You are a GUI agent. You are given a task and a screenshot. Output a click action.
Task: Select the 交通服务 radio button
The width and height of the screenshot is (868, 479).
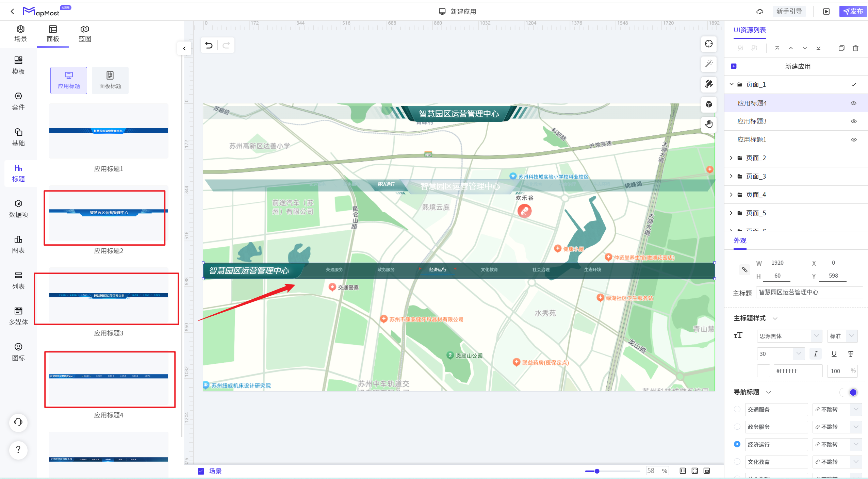pyautogui.click(x=737, y=409)
